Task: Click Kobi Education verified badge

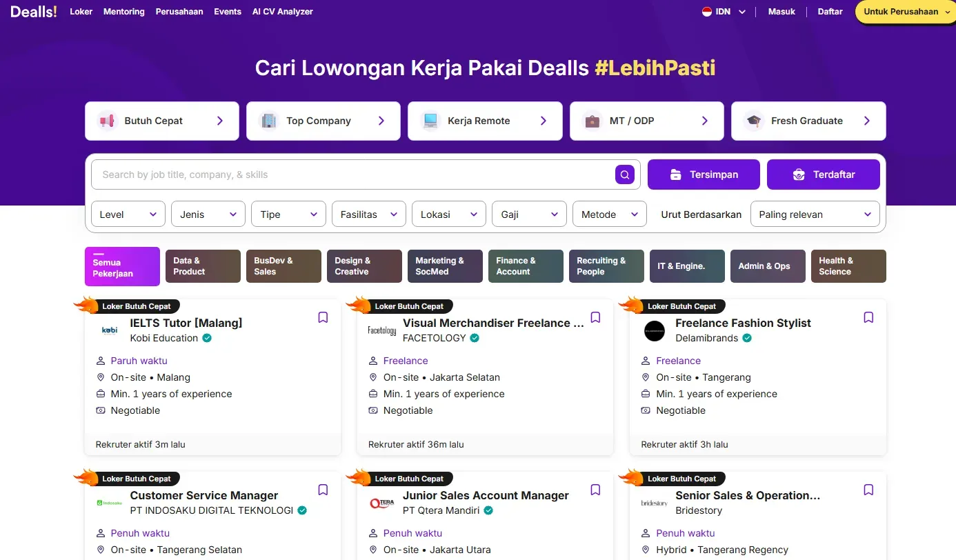Action: (x=207, y=338)
